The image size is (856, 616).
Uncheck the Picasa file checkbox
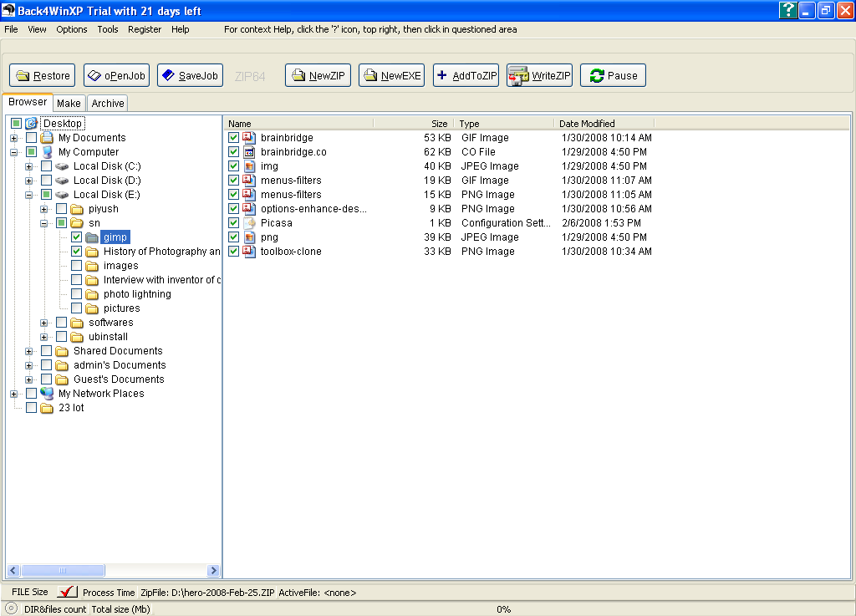pyautogui.click(x=234, y=222)
